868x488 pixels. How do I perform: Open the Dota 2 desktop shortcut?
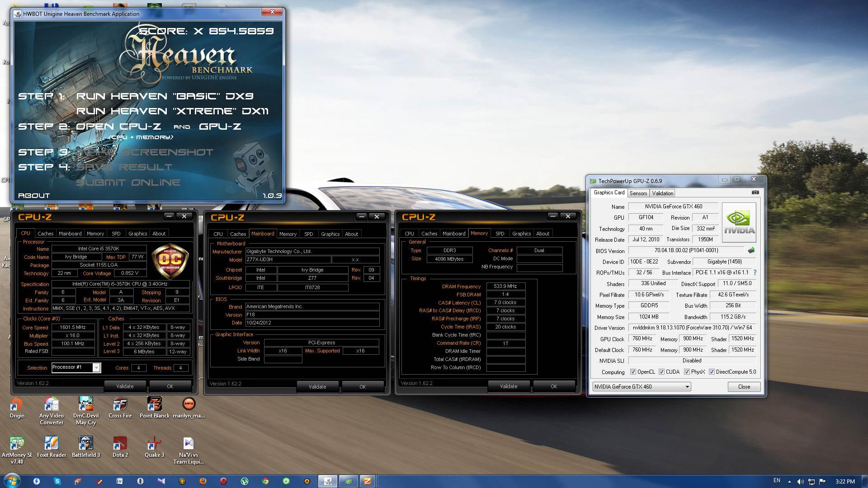(120, 447)
